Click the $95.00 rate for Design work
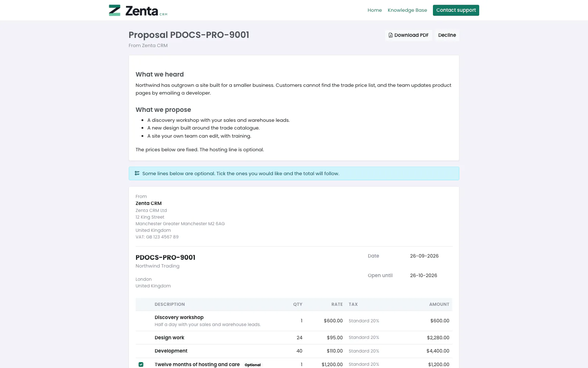 [x=335, y=338]
